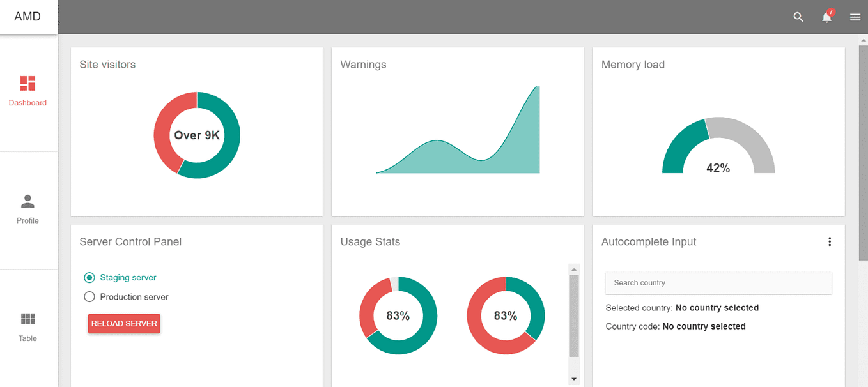
Task: Click the hamburger menu icon
Action: (855, 17)
